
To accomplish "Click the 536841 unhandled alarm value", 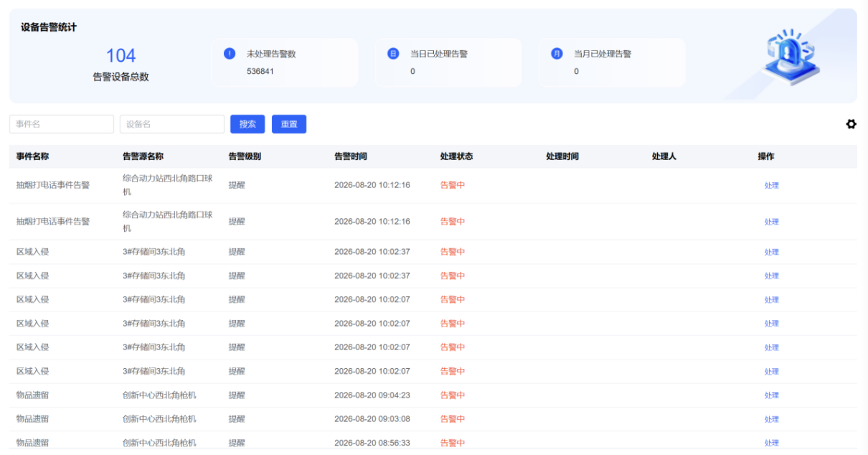I will (x=260, y=72).
